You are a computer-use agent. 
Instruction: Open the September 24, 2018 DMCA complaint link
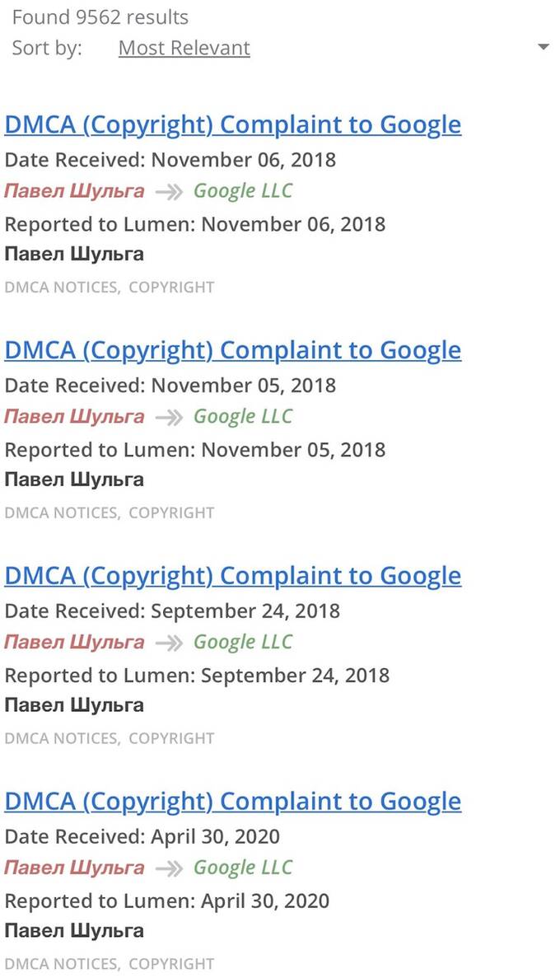[232, 576]
